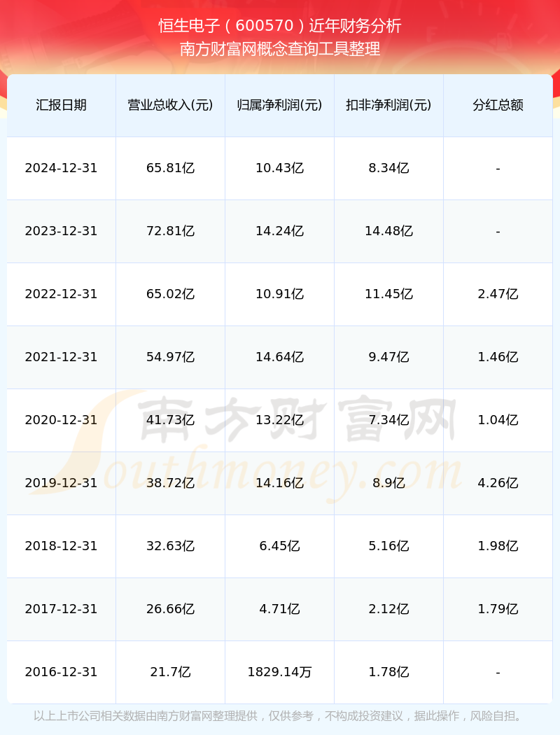560x735 pixels.
Task: Click dividend value 1.79亿
Action: coord(498,610)
